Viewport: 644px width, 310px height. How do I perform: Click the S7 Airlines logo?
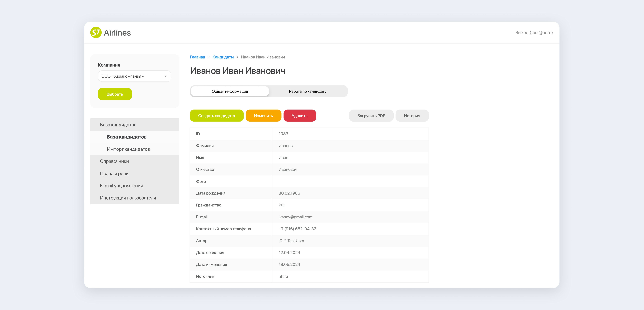[x=110, y=33]
